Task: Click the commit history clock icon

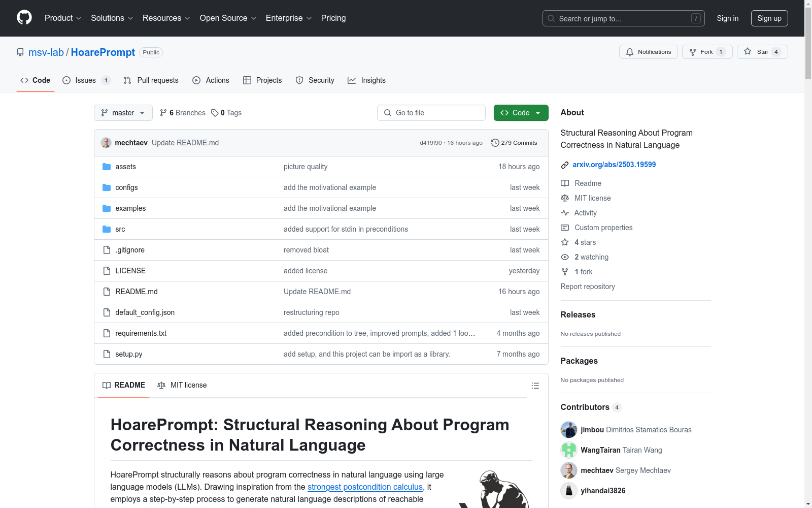Action: tap(495, 143)
